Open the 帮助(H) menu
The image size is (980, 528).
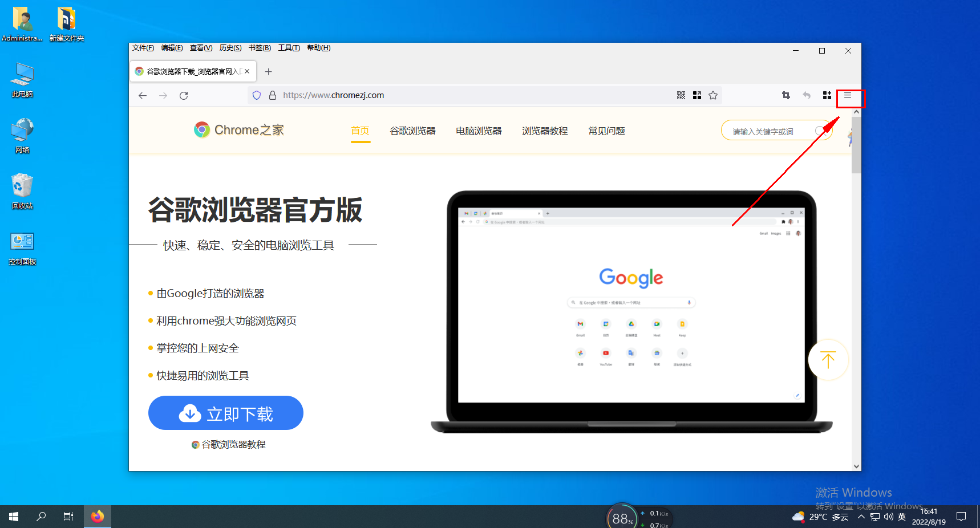[319, 48]
